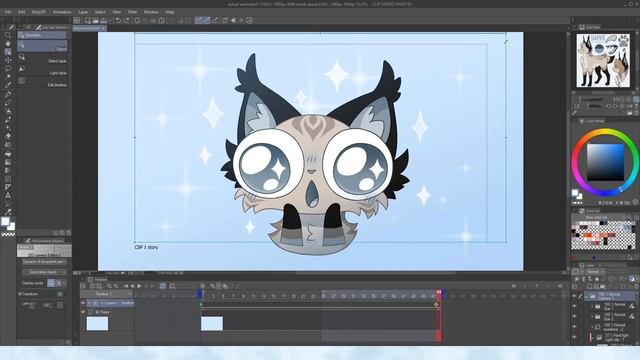
Task: Collapse the Camera 1 folder in Layer panel
Action: point(587,296)
